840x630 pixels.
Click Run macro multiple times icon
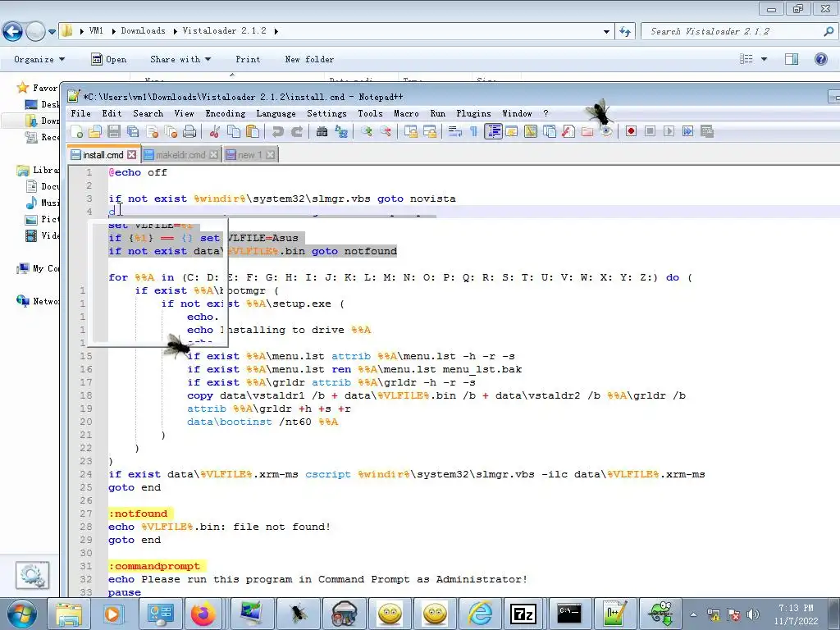(688, 131)
